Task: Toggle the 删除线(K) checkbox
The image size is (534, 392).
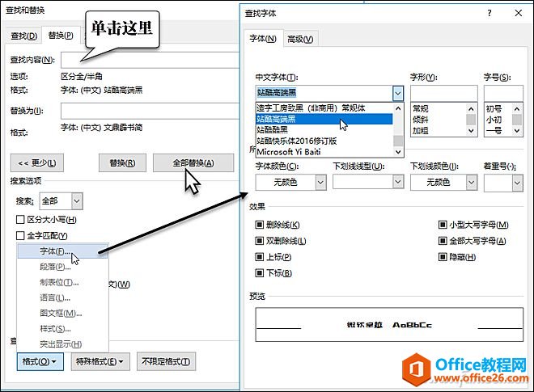Action: 259,225
